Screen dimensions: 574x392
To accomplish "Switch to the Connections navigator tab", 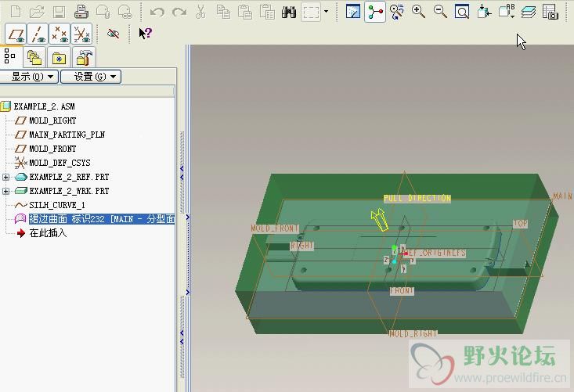I will (x=84, y=58).
